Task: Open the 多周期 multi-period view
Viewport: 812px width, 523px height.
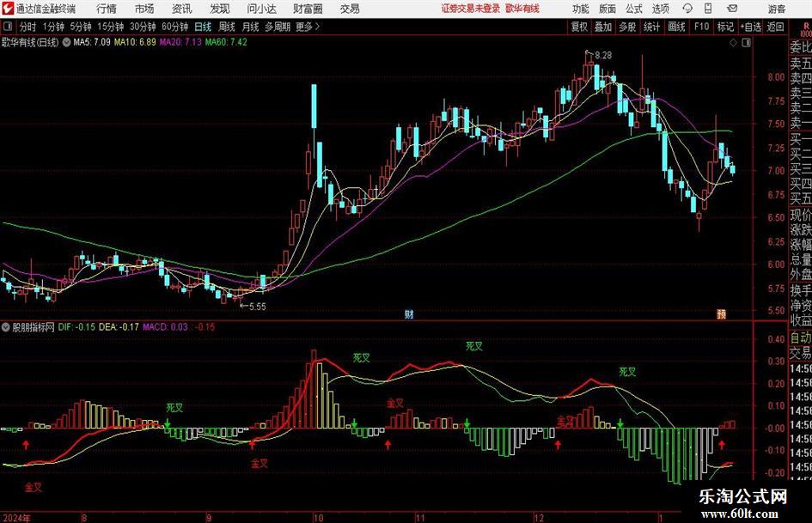Action: click(278, 27)
